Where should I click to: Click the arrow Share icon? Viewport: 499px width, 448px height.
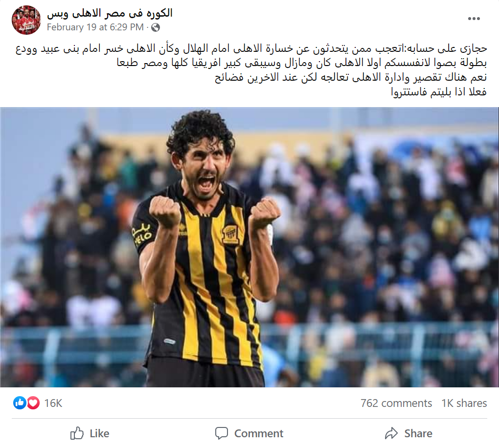pyautogui.click(x=391, y=433)
